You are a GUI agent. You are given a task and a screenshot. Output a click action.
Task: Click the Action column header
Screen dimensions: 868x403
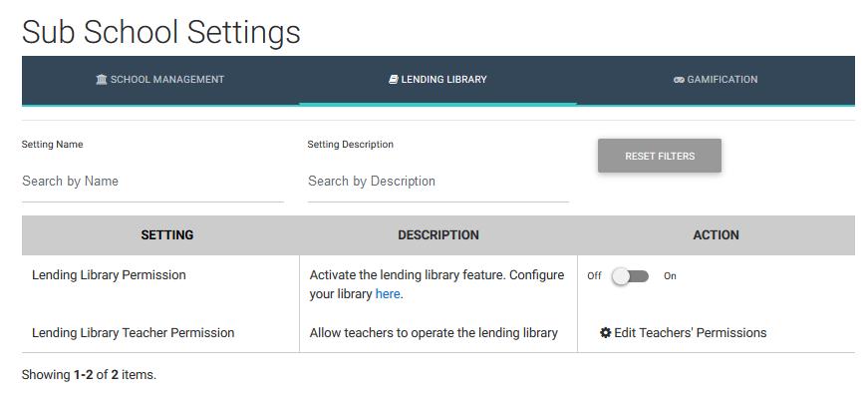pyautogui.click(x=716, y=235)
